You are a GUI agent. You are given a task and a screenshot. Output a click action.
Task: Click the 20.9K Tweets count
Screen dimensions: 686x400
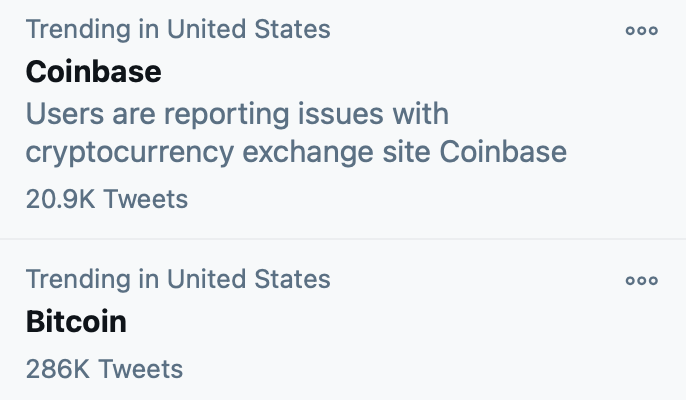[x=106, y=199]
